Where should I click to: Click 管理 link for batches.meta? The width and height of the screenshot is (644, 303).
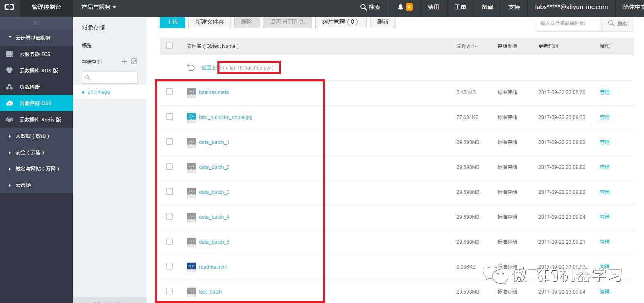coord(605,92)
